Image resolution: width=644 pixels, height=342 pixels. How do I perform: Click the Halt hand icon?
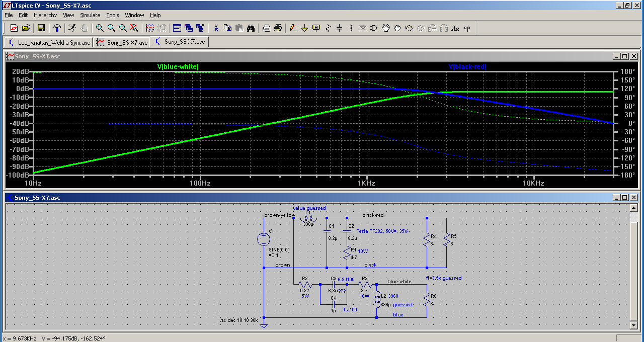pyautogui.click(x=84, y=28)
